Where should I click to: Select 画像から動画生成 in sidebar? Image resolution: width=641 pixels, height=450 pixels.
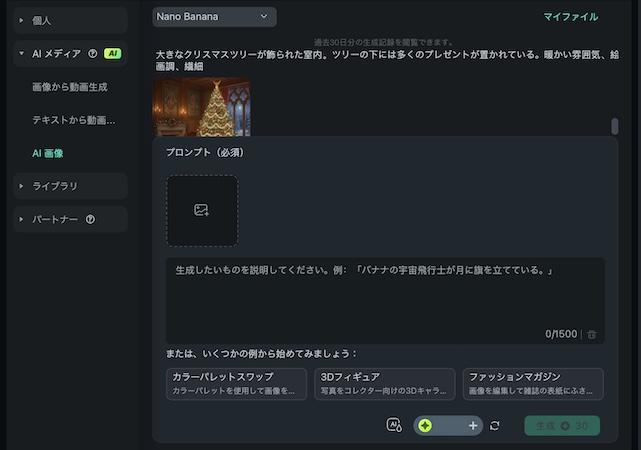click(x=70, y=87)
